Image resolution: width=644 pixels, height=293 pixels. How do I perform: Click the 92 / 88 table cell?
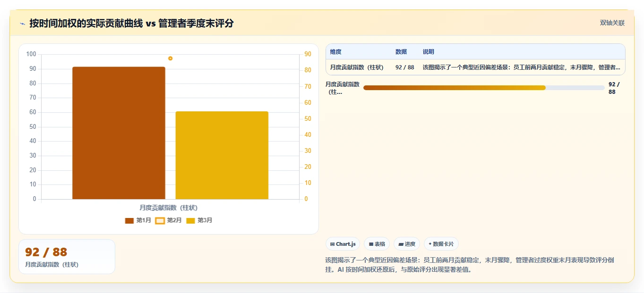pos(405,67)
